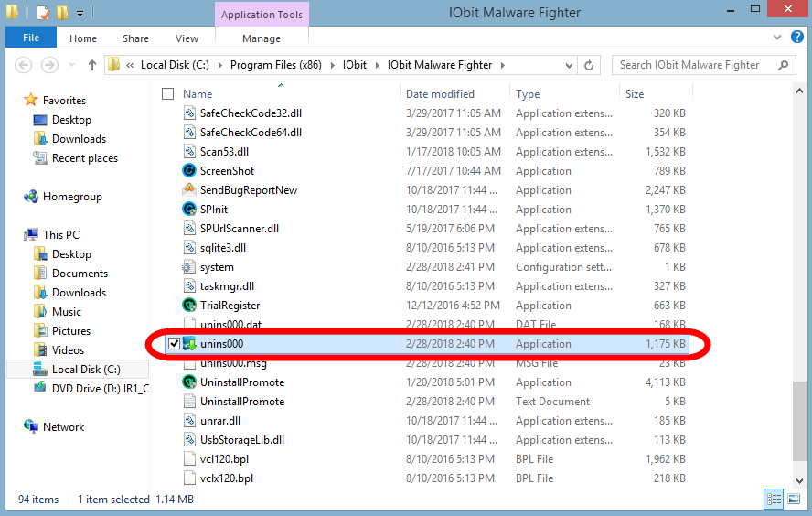Open the Home ribbon tab
This screenshot has width=812, height=516.
(x=83, y=38)
